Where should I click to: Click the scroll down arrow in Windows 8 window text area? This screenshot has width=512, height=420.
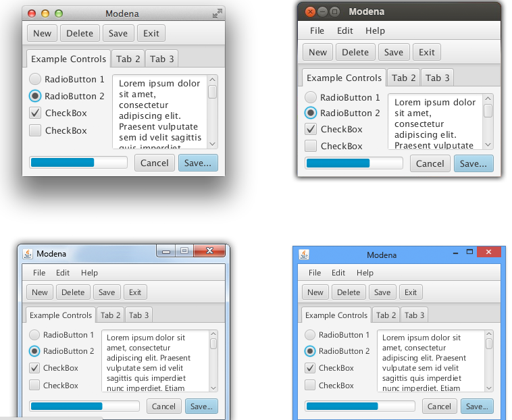pos(489,388)
